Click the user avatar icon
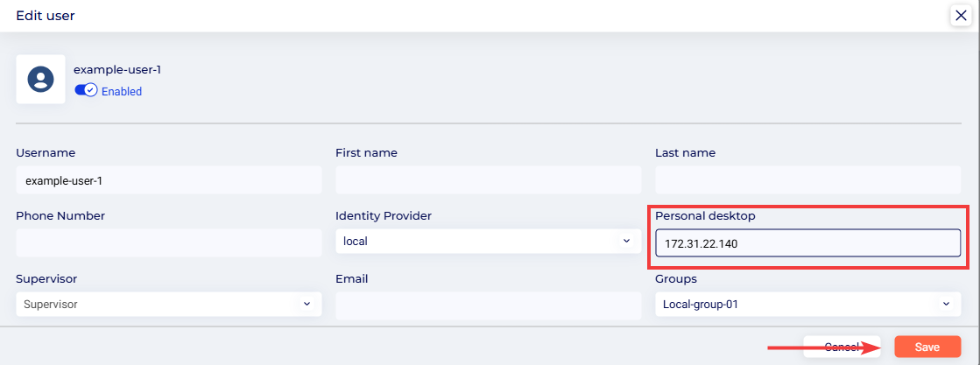This screenshot has height=365, width=980. [40, 80]
